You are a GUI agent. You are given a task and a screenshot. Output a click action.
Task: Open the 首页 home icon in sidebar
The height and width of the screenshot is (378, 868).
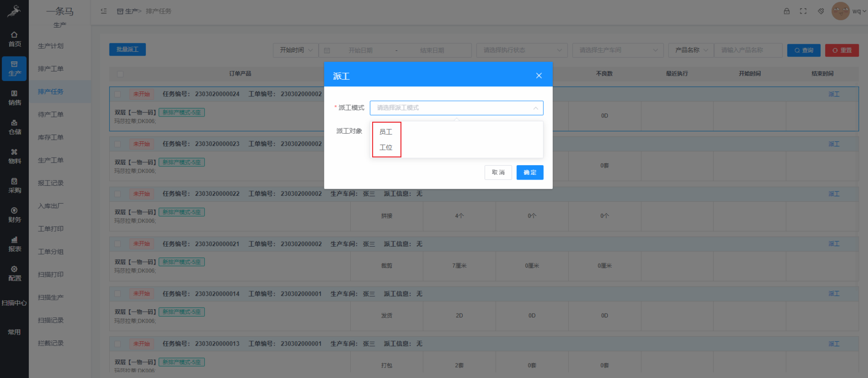point(14,35)
